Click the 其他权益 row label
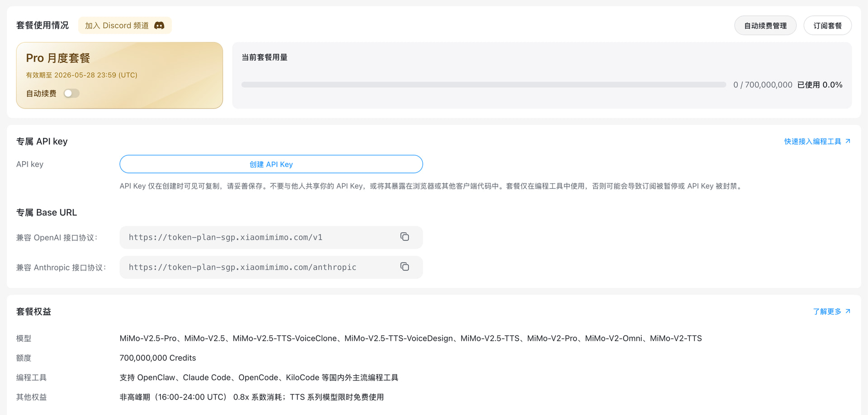Image resolution: width=868 pixels, height=415 pixels. click(x=32, y=397)
